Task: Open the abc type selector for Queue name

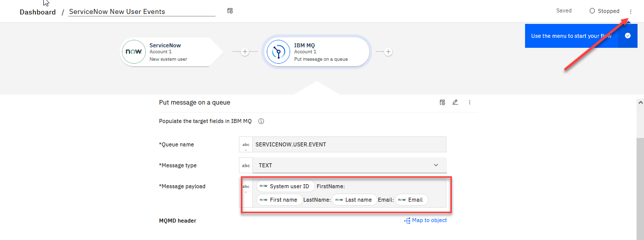Action: click(246, 145)
